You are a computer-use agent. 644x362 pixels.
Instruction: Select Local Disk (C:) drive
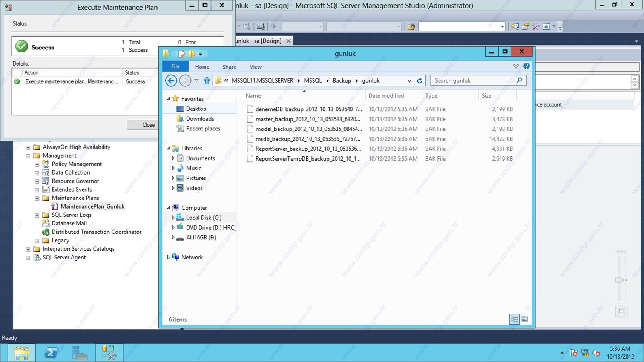coord(204,218)
